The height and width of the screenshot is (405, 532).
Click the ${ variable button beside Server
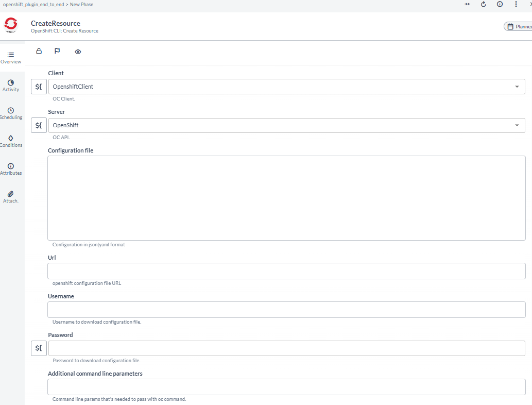coord(39,125)
